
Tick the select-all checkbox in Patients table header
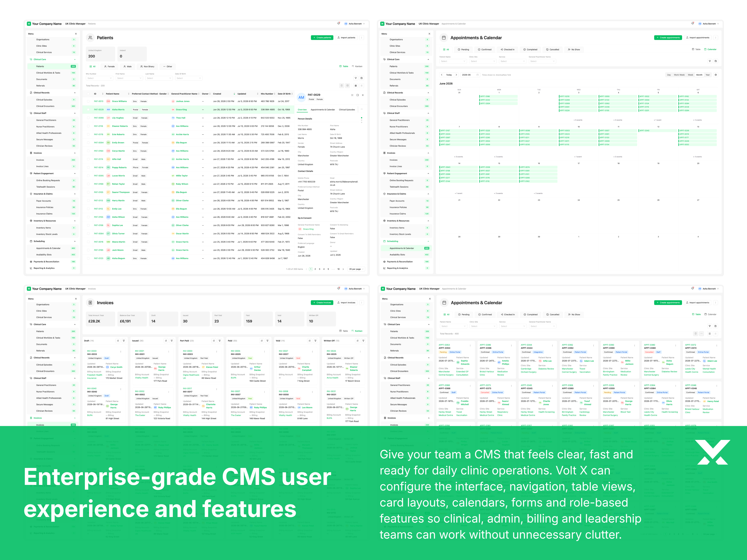pos(89,94)
